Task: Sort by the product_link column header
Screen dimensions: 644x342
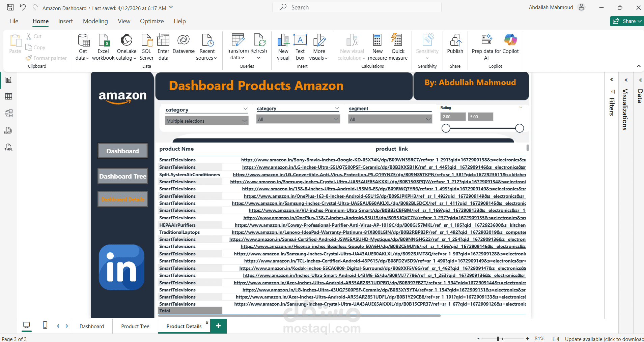Action: (x=392, y=149)
